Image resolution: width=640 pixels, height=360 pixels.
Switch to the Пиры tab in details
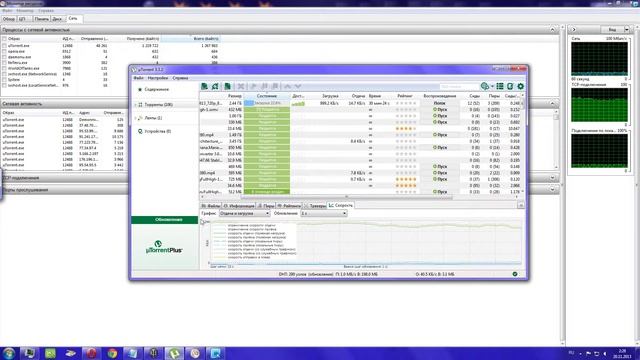pyautogui.click(x=266, y=206)
